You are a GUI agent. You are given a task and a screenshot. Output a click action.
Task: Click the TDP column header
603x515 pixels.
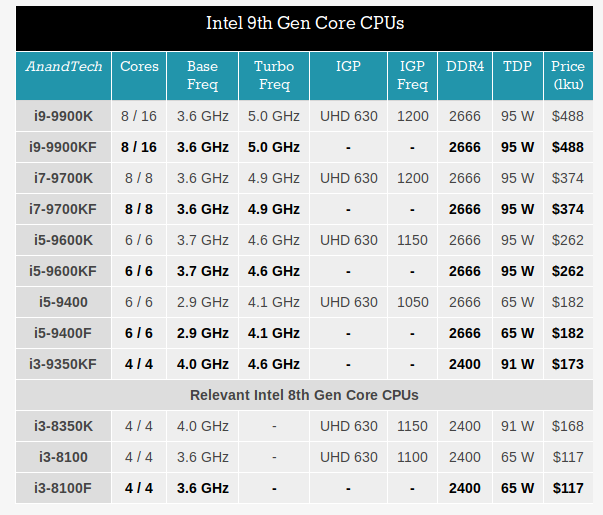tap(518, 76)
